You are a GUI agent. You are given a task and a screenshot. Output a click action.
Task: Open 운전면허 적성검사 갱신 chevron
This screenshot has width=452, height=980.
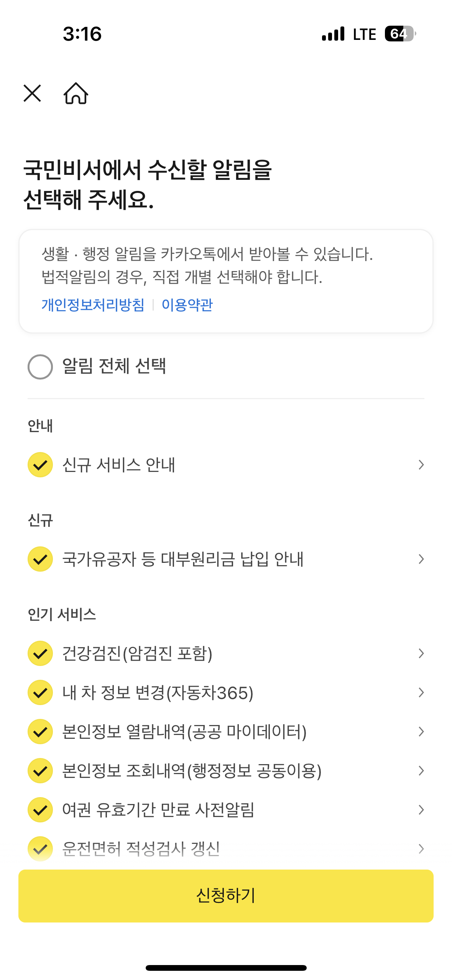(x=421, y=849)
